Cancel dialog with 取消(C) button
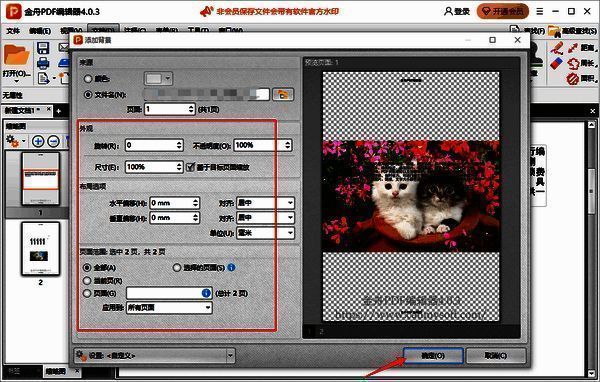600x382 pixels. pyautogui.click(x=496, y=356)
